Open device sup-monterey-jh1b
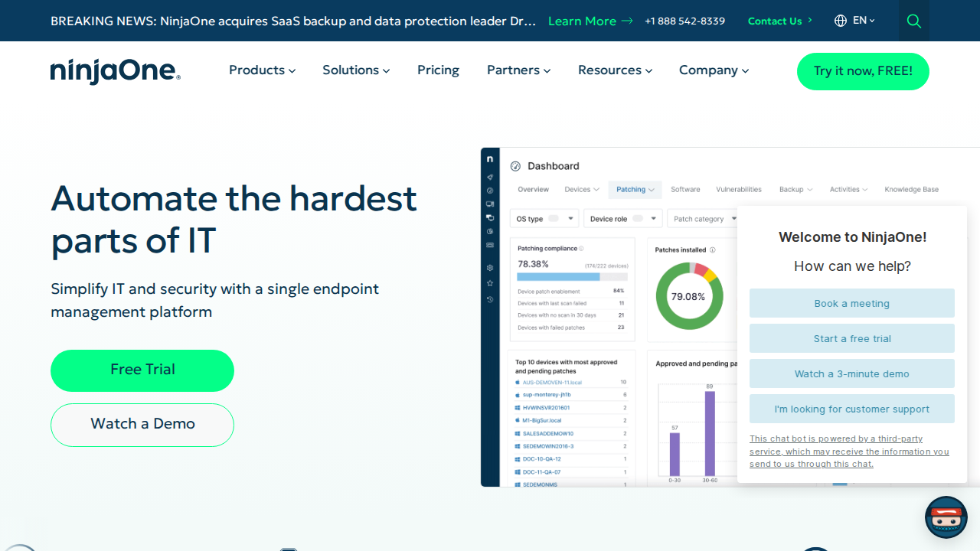This screenshot has height=551, width=980. (x=547, y=395)
